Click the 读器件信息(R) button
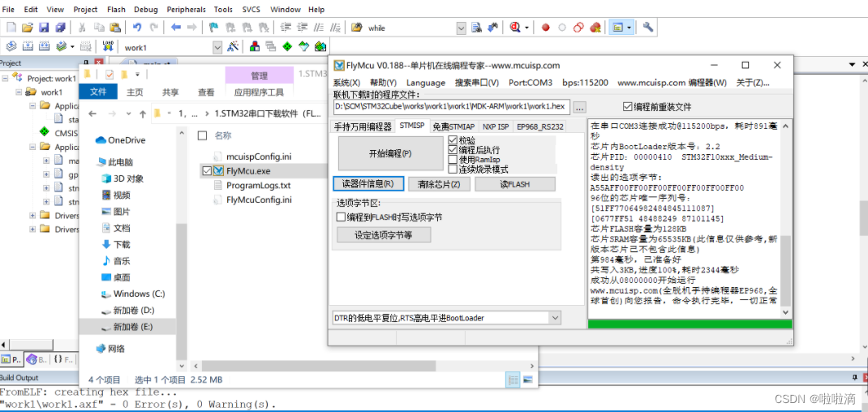868x412 pixels. (x=368, y=184)
